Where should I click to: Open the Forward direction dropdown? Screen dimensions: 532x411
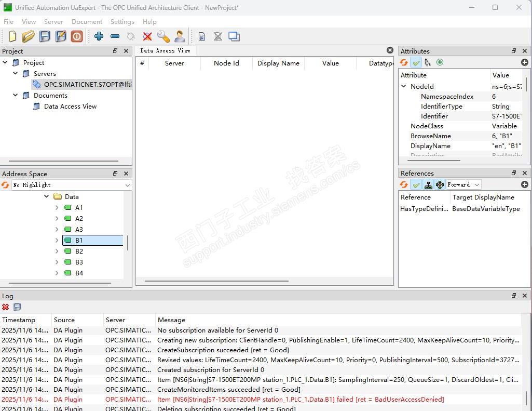[463, 184]
